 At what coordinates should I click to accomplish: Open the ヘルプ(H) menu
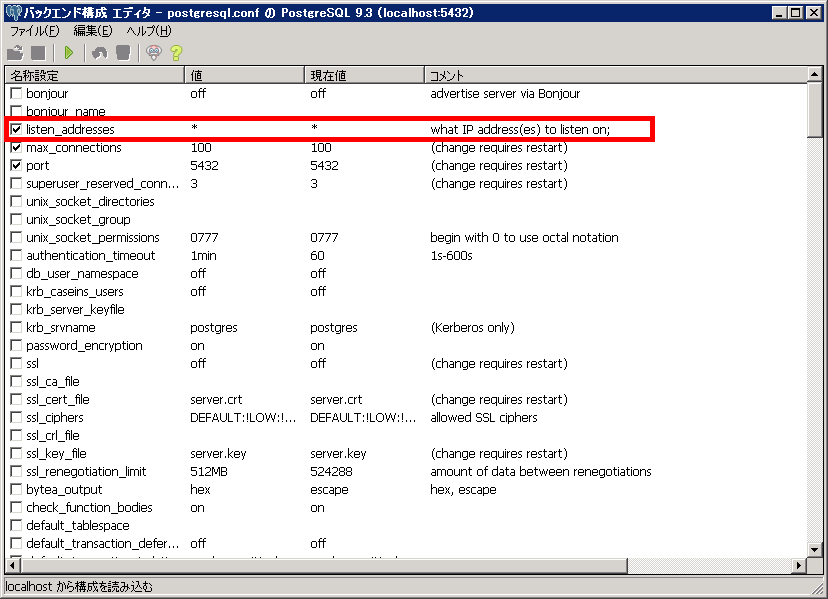(x=149, y=31)
